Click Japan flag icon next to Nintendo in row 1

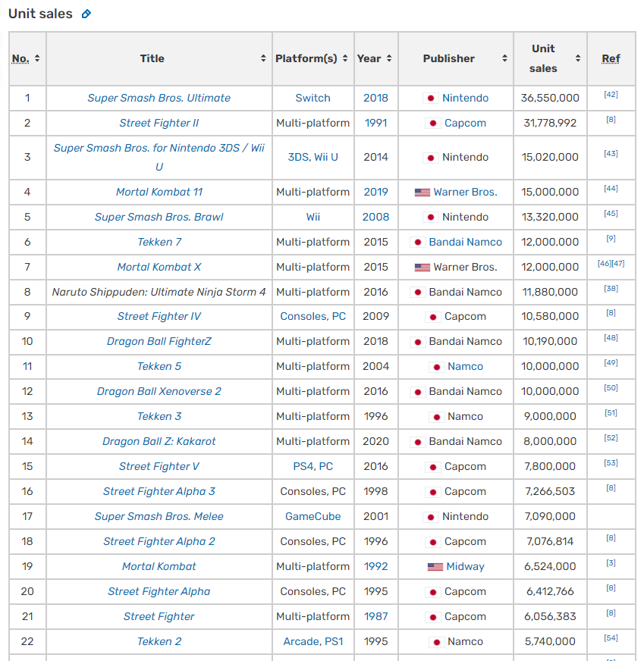tap(431, 99)
